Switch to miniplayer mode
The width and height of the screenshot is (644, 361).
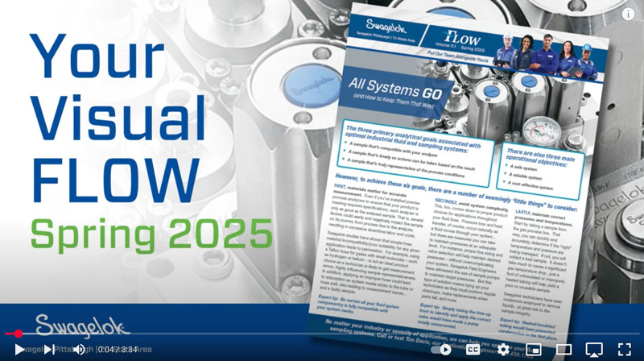533,350
